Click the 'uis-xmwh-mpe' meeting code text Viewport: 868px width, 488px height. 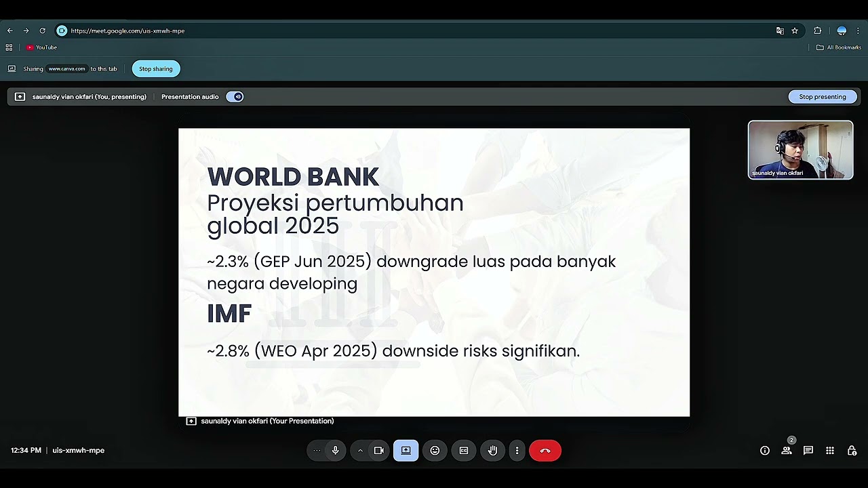[x=79, y=451]
